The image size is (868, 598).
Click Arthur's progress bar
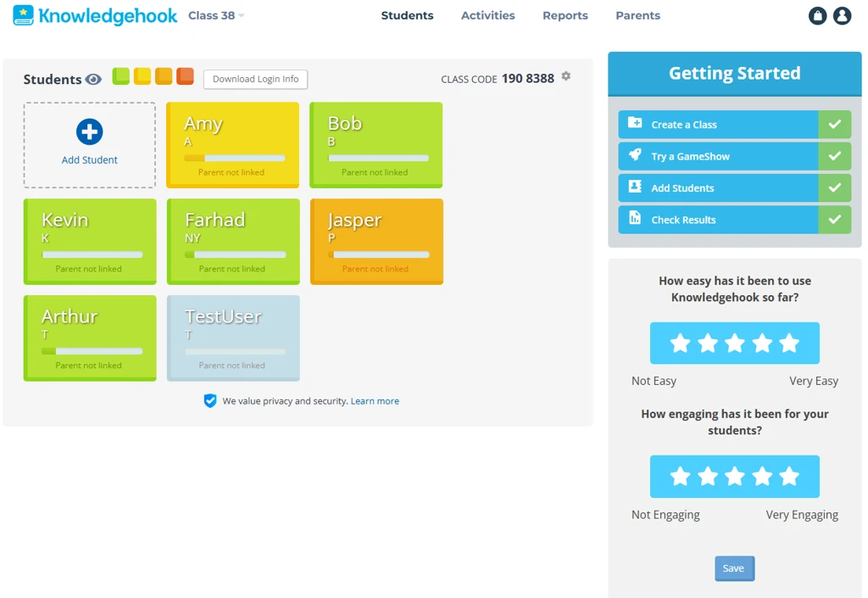(x=92, y=351)
